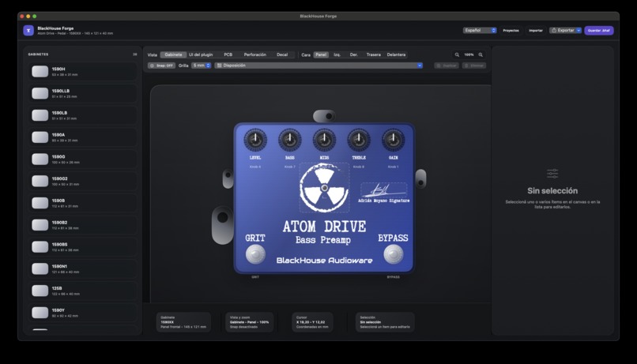Click the Vista y zoom status card
637x364 pixels.
coord(250,322)
